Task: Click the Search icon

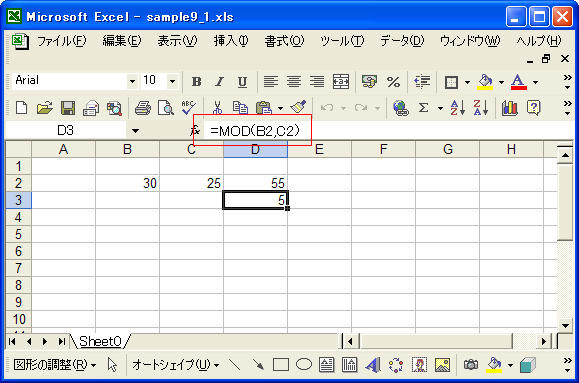Action: (114, 108)
